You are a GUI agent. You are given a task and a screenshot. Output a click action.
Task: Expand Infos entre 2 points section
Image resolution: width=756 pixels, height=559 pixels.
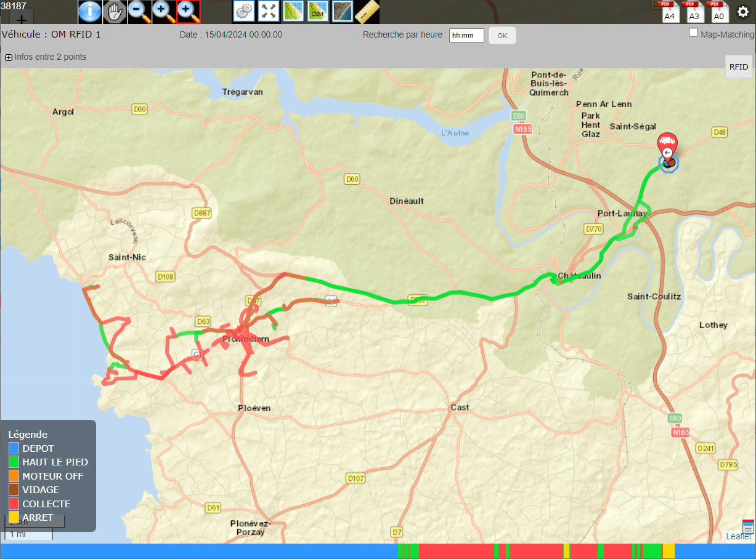[x=9, y=57]
